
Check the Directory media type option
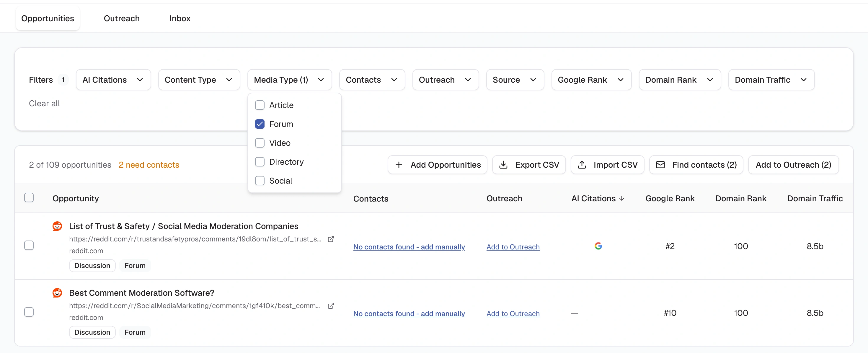(x=260, y=162)
